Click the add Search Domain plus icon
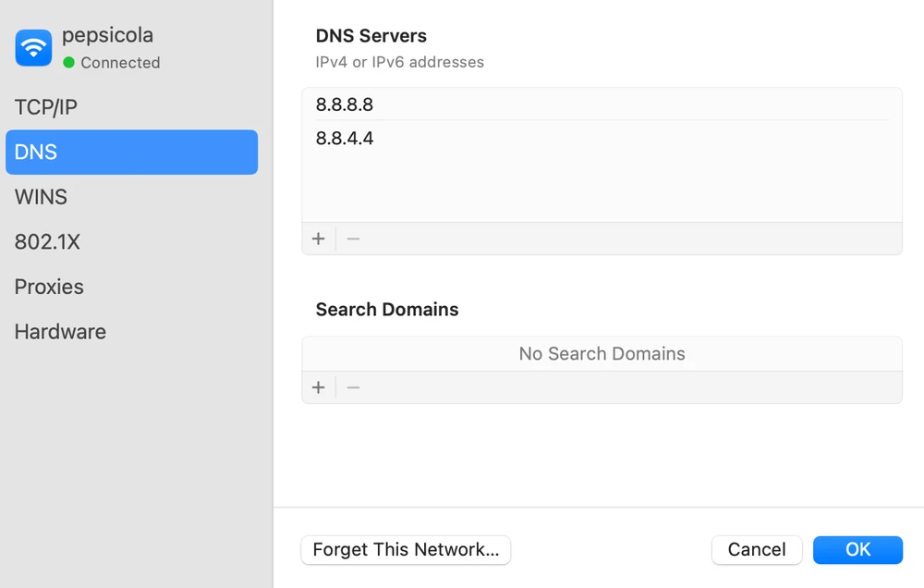The height and width of the screenshot is (588, 924). pyautogui.click(x=318, y=386)
